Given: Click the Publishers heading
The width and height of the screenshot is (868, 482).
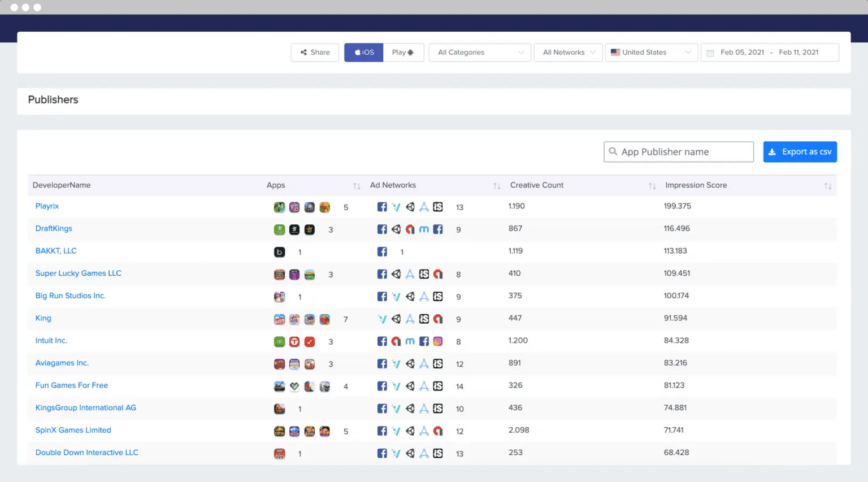Looking at the screenshot, I should pyautogui.click(x=53, y=100).
